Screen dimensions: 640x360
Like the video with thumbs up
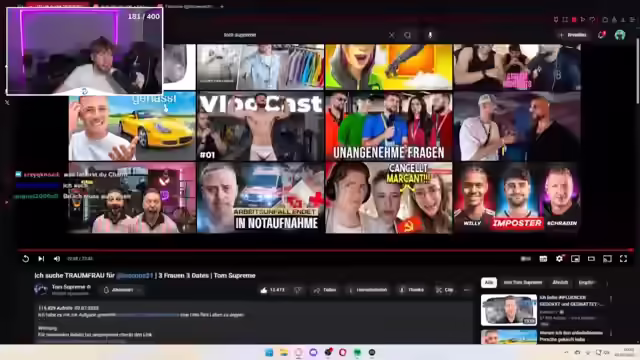click(x=272, y=290)
